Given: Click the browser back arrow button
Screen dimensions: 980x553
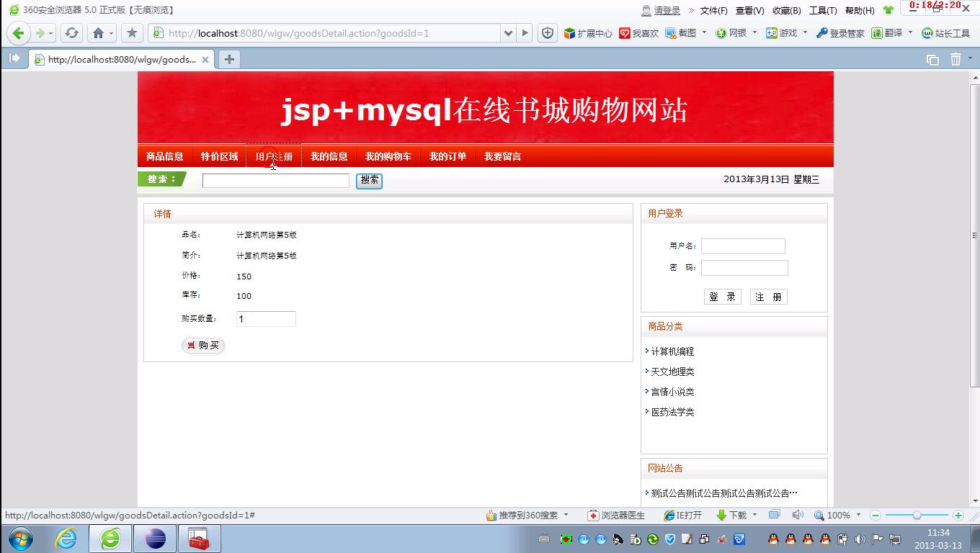Looking at the screenshot, I should [x=19, y=33].
